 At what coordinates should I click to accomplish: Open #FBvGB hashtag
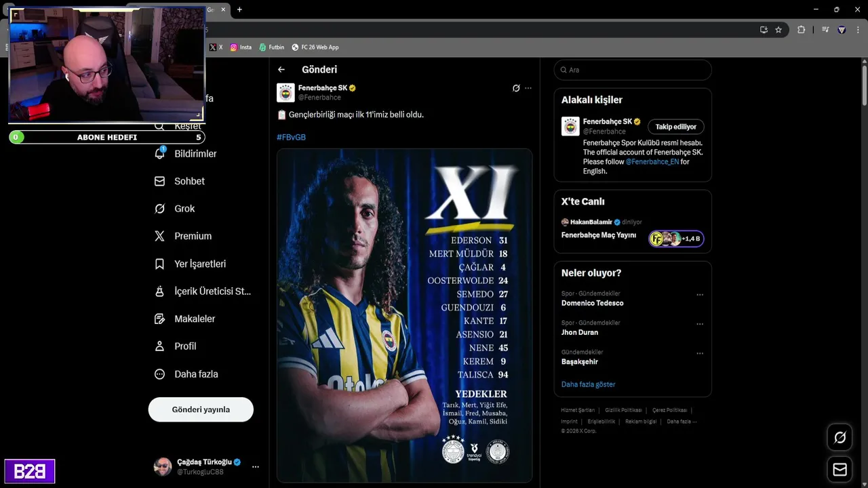291,137
